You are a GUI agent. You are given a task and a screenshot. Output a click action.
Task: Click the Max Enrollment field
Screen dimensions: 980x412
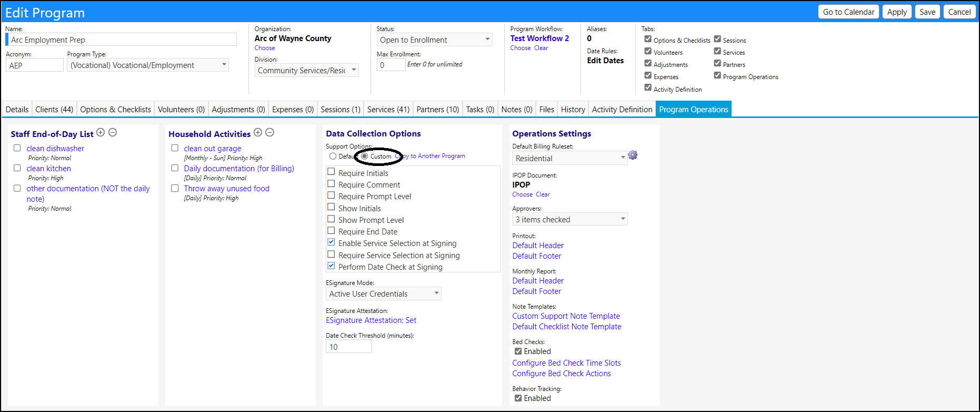coord(391,65)
